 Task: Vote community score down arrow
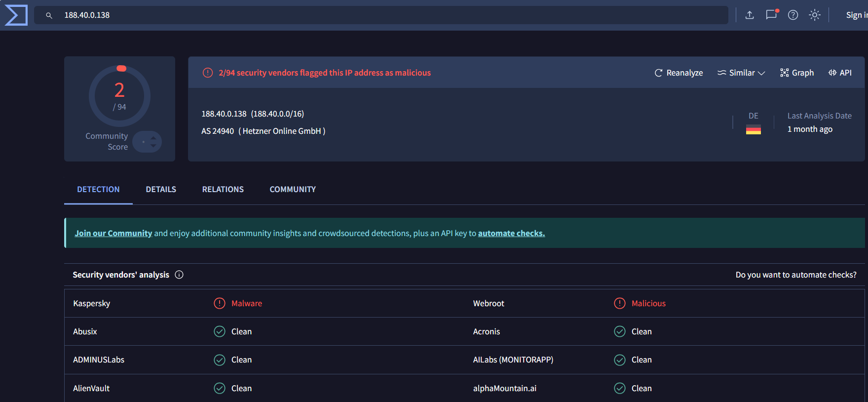(x=153, y=146)
